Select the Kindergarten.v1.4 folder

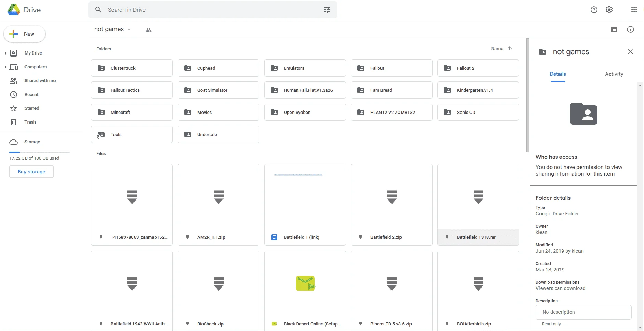(478, 90)
